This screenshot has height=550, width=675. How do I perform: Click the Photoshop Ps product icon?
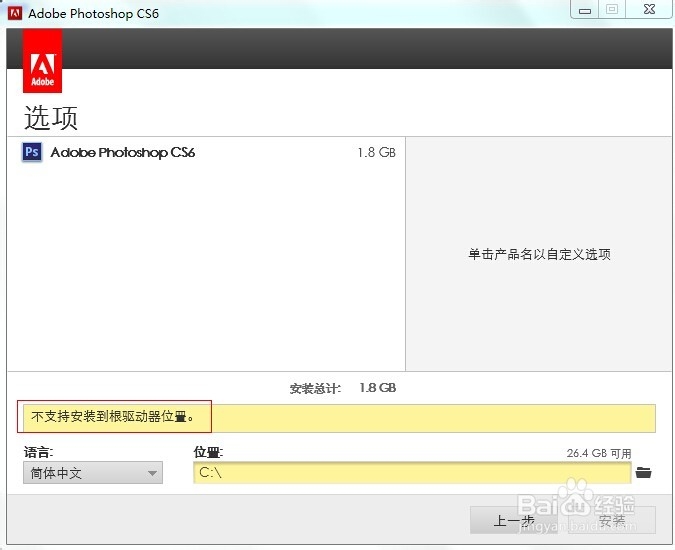point(32,152)
